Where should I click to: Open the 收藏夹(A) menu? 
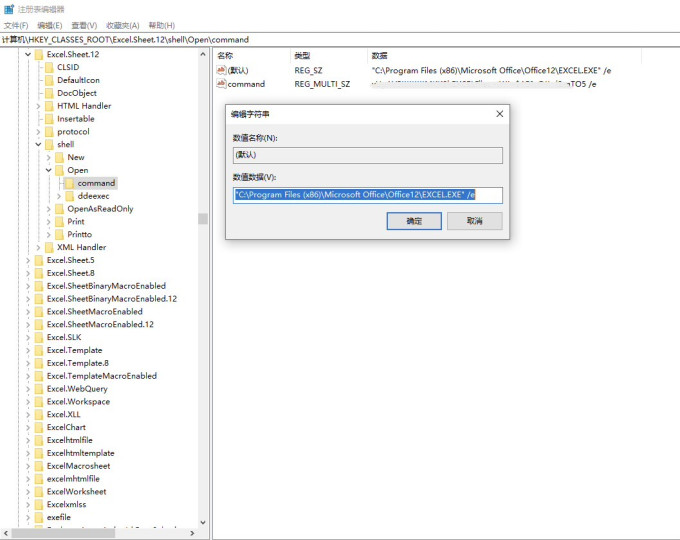123,26
